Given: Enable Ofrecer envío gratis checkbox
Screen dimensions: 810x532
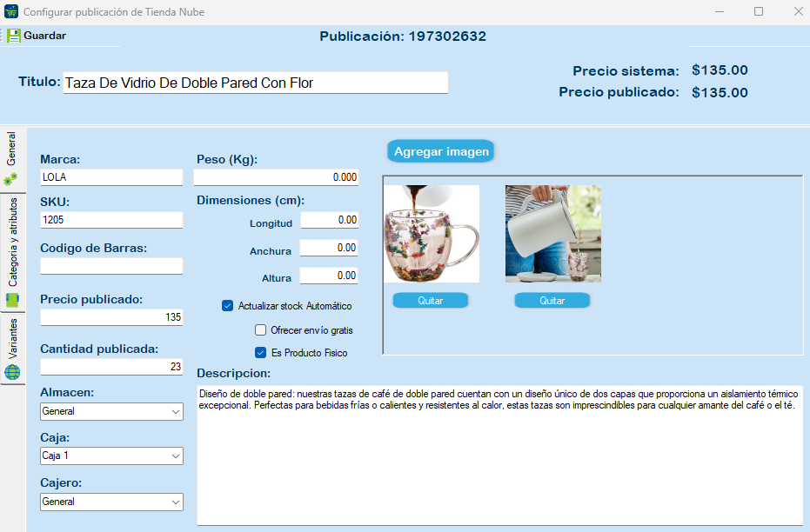Looking at the screenshot, I should 260,330.
